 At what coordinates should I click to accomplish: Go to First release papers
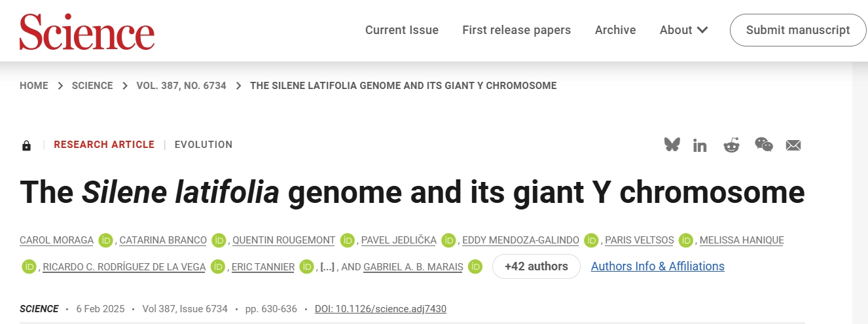[516, 30]
